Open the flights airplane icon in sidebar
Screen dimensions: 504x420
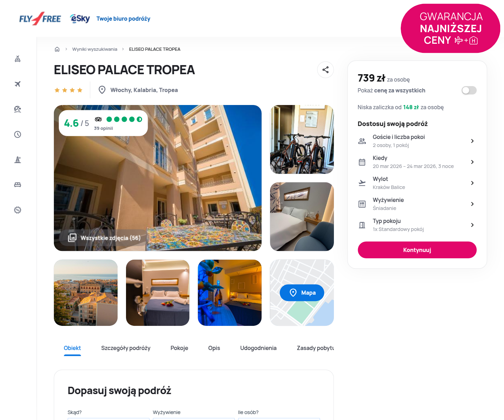pyautogui.click(x=17, y=84)
